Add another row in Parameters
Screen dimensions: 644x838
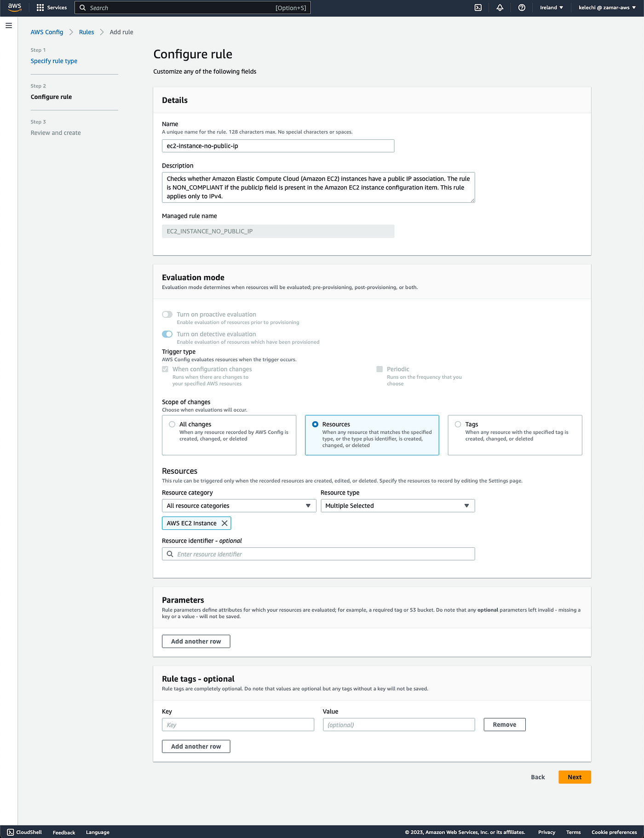[196, 642]
